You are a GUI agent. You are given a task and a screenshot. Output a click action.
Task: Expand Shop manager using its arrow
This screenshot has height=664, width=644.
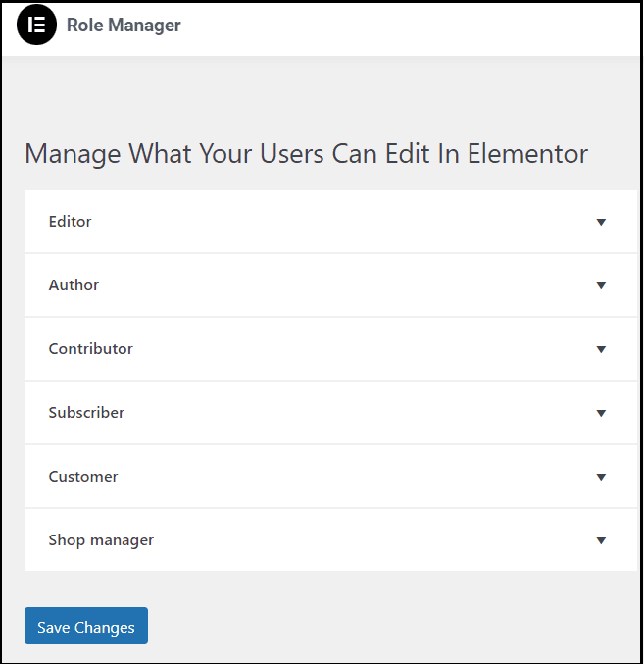click(x=601, y=540)
